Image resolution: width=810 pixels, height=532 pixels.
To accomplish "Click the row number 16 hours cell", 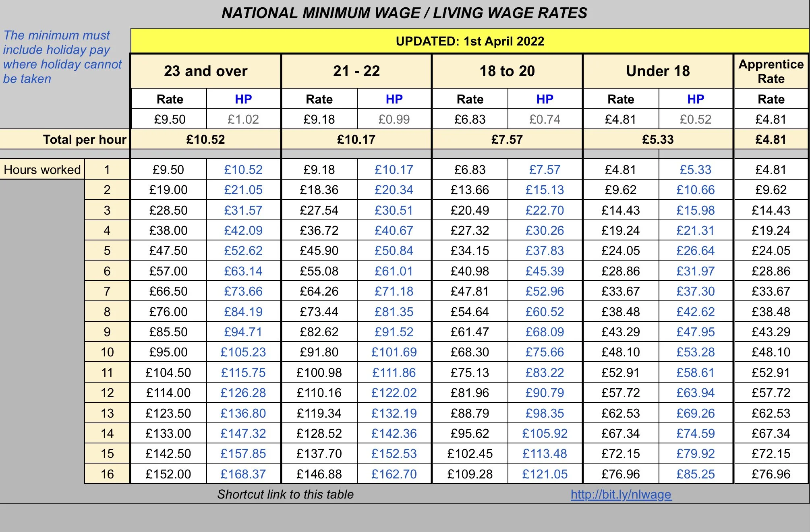I will pos(107,474).
